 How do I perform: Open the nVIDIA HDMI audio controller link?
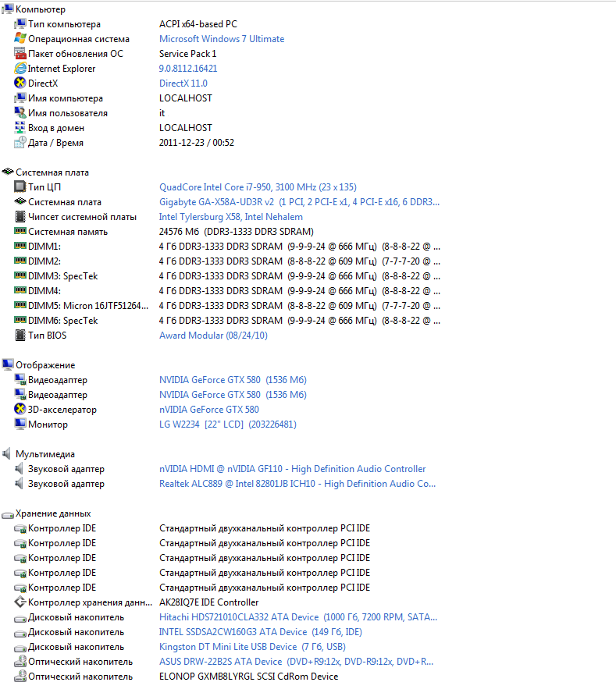[x=292, y=469]
